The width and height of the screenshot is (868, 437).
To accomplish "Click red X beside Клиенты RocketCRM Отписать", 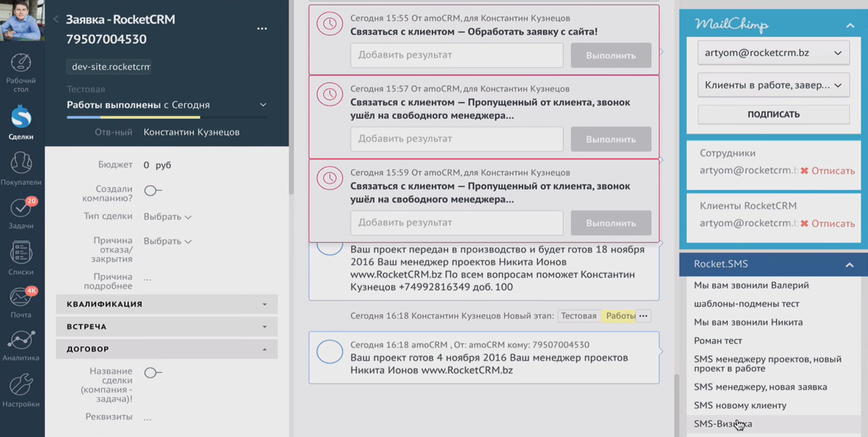I will coord(804,223).
